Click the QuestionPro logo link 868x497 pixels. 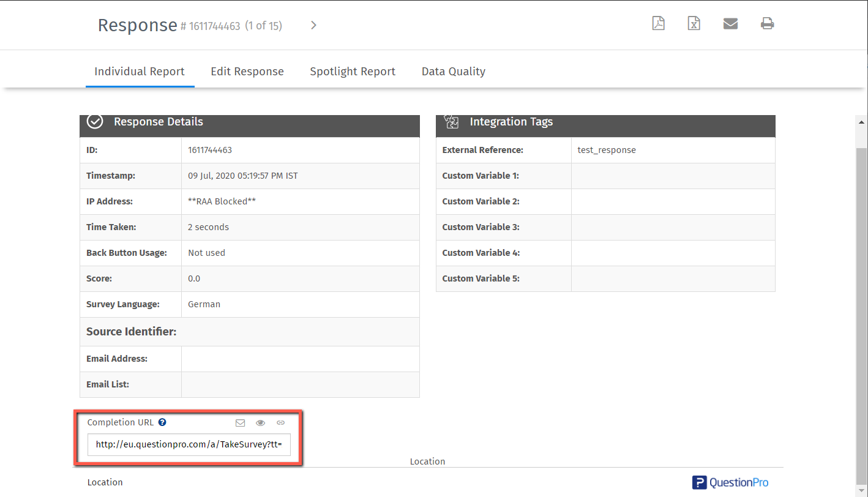tap(730, 482)
